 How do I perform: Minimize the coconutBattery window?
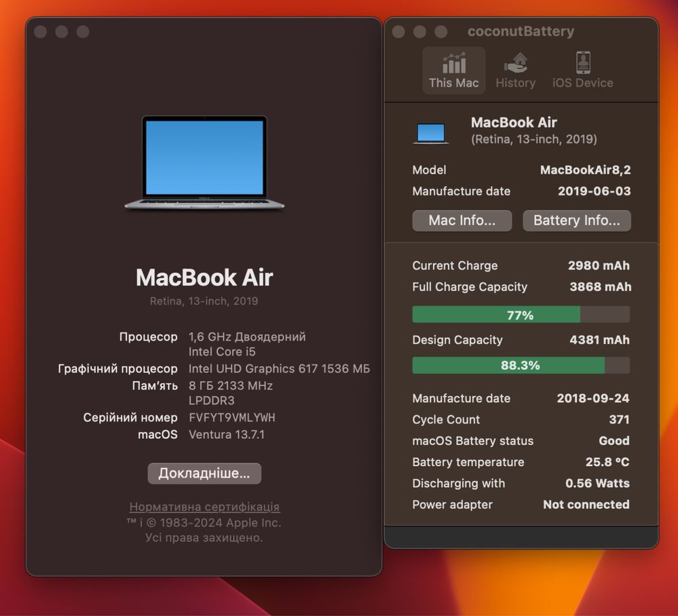pos(419,32)
